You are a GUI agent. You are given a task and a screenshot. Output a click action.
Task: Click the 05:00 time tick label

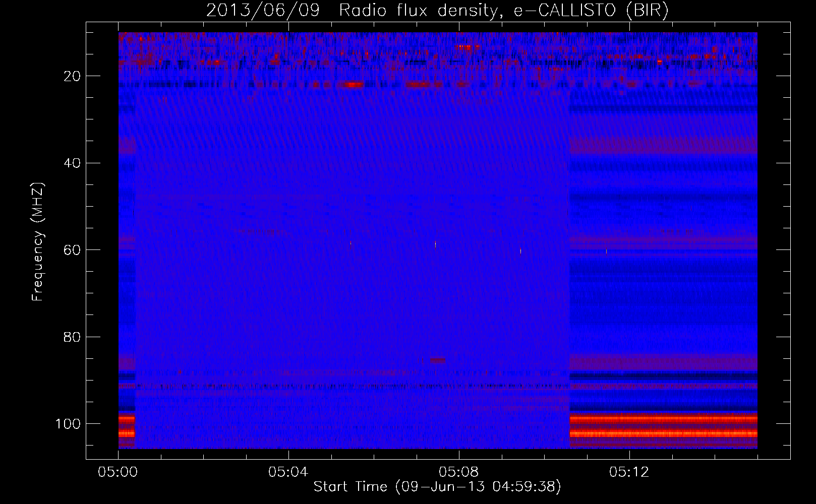click(x=118, y=472)
